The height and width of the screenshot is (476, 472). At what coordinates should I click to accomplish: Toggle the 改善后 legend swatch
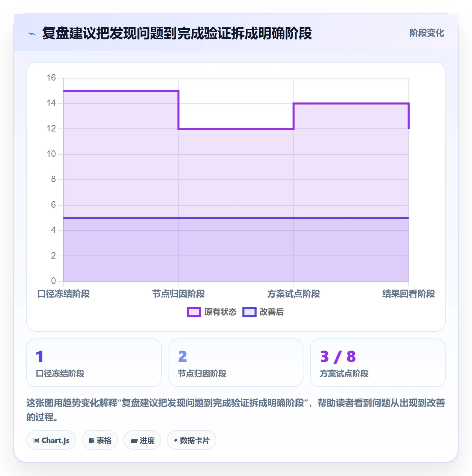coord(249,312)
